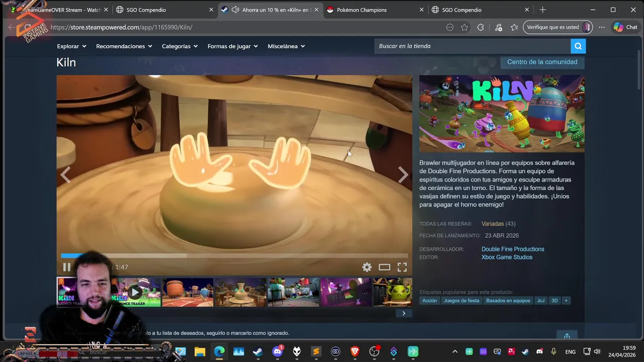Open the clock and date 19:59
The width and height of the screenshot is (644, 362).
(x=622, y=351)
